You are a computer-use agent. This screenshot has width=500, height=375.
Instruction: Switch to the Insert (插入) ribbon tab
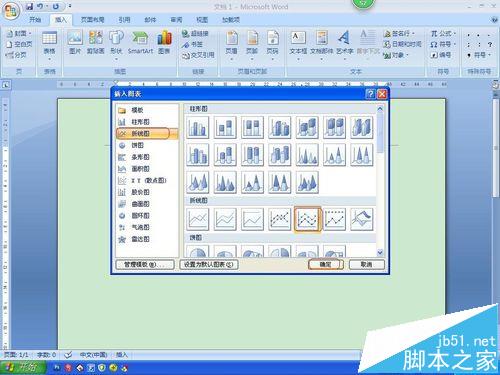[x=61, y=20]
